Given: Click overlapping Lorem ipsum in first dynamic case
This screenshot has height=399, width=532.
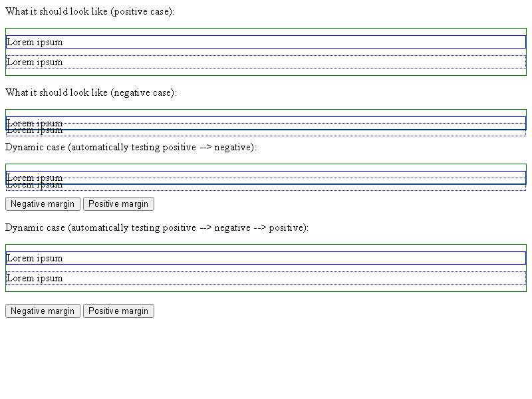Looking at the screenshot, I should click(35, 181).
